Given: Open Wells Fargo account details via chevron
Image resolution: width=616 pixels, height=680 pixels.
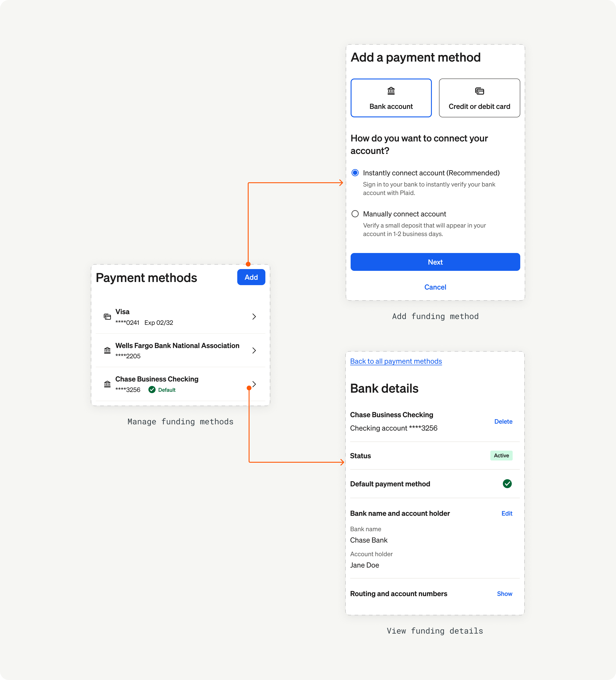Looking at the screenshot, I should (x=254, y=350).
